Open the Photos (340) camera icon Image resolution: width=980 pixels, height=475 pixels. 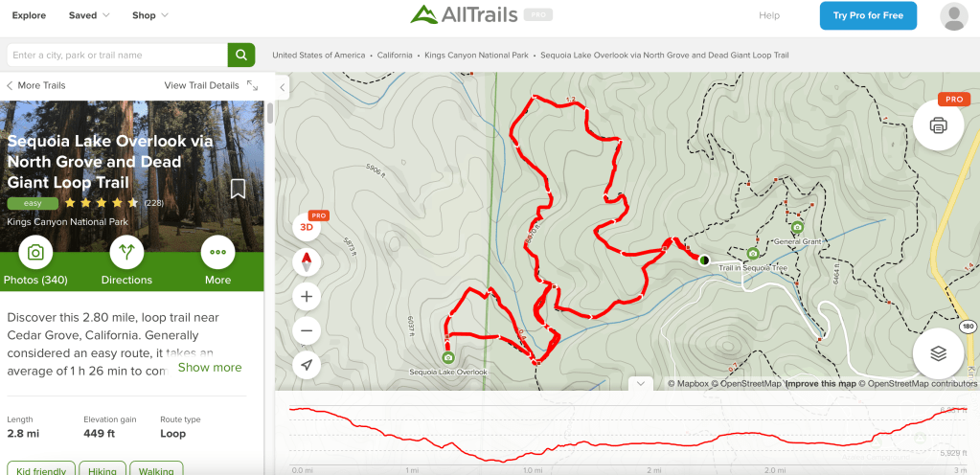pyautogui.click(x=35, y=253)
